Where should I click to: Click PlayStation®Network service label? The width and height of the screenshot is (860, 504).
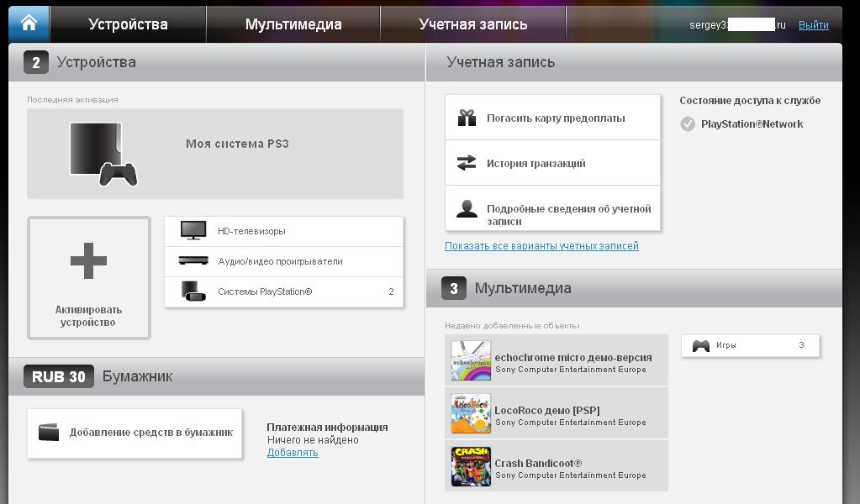[752, 124]
